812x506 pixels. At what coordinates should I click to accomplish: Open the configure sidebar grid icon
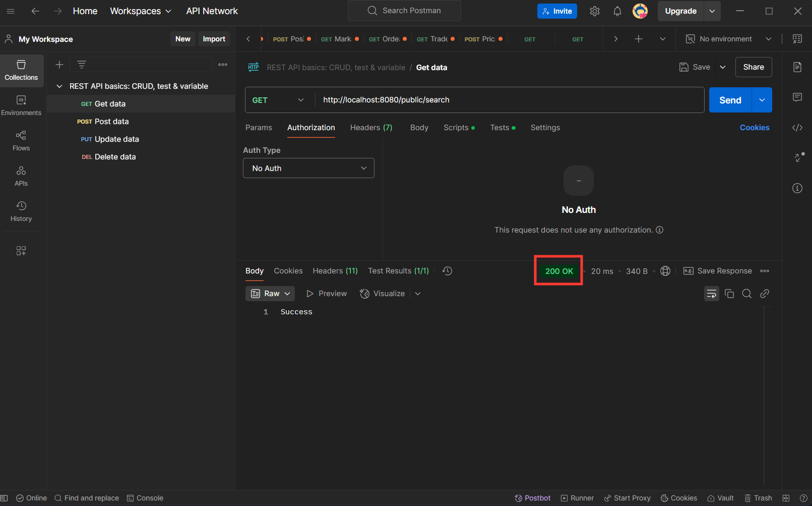tap(21, 251)
